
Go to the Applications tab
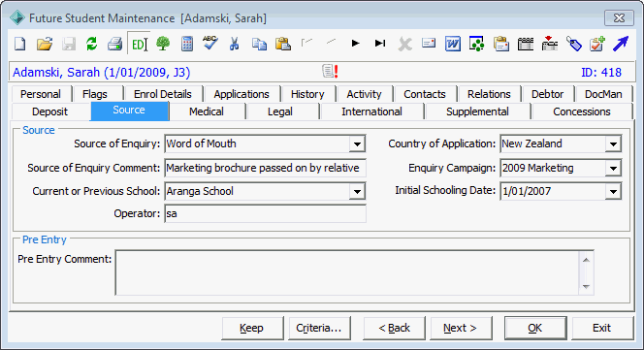[241, 94]
